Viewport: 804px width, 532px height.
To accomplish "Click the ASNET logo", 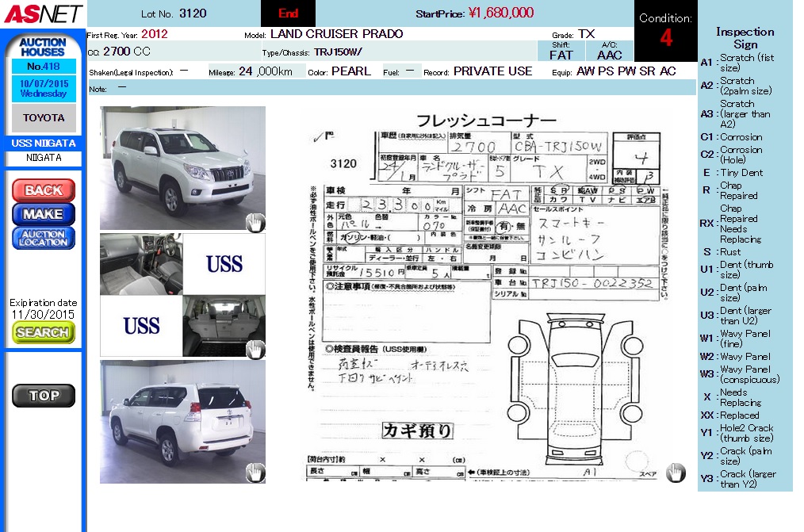I will click(42, 13).
